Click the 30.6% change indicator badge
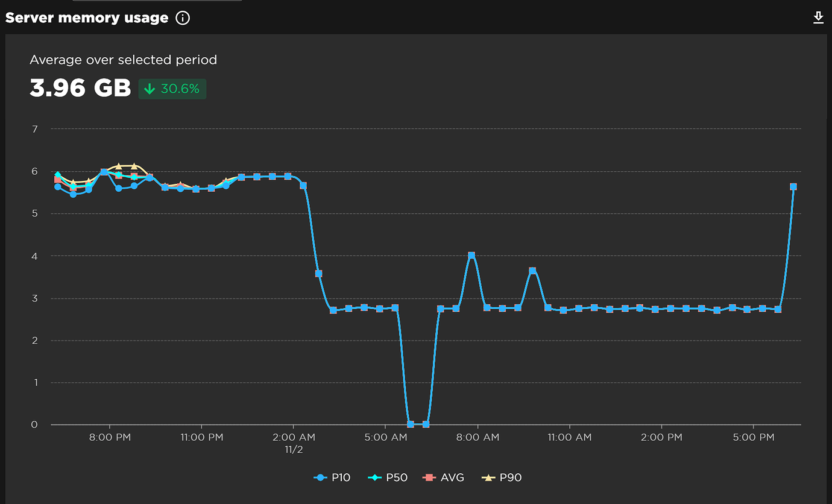The image size is (832, 504). point(172,88)
